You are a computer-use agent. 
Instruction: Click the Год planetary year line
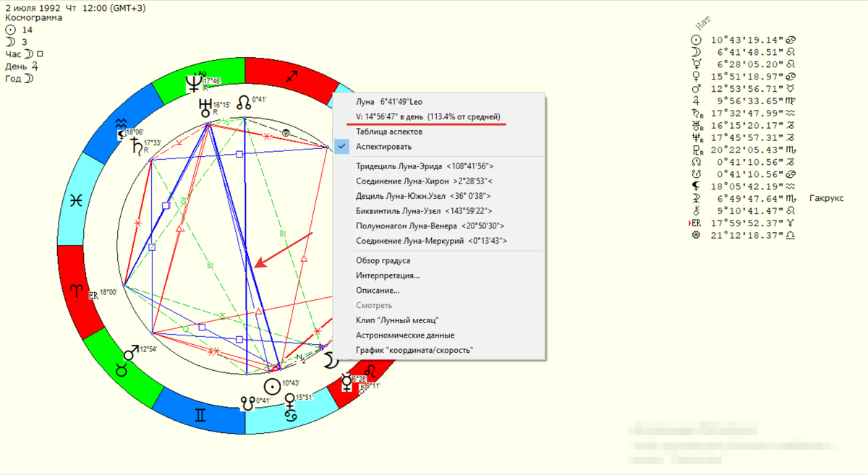point(20,79)
